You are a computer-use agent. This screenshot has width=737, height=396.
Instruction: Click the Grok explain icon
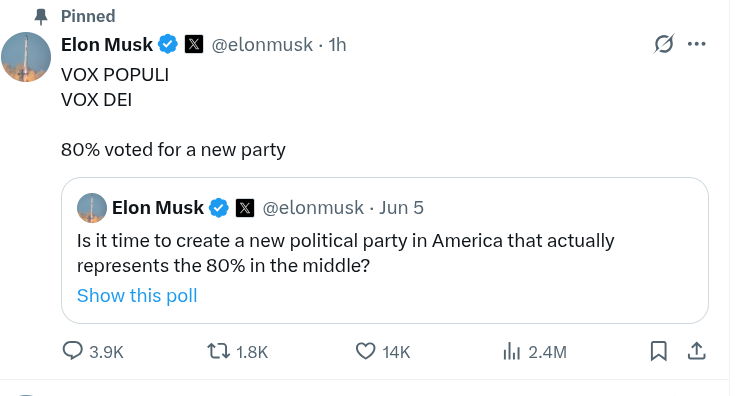[x=664, y=44]
